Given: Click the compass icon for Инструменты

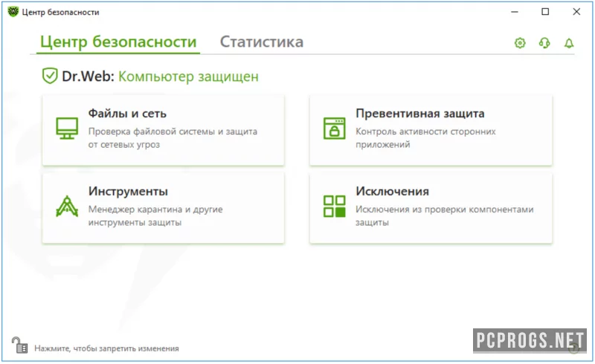Looking at the screenshot, I should click(67, 207).
